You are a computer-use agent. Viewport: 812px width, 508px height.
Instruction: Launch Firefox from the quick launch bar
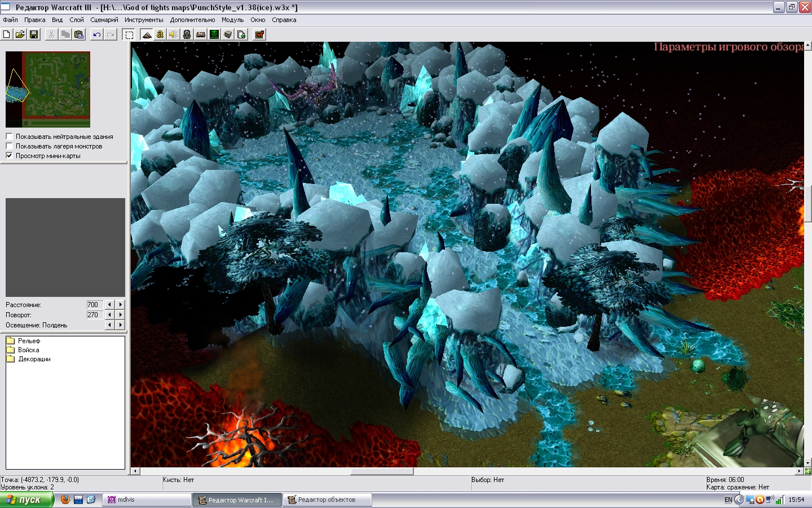click(x=65, y=500)
